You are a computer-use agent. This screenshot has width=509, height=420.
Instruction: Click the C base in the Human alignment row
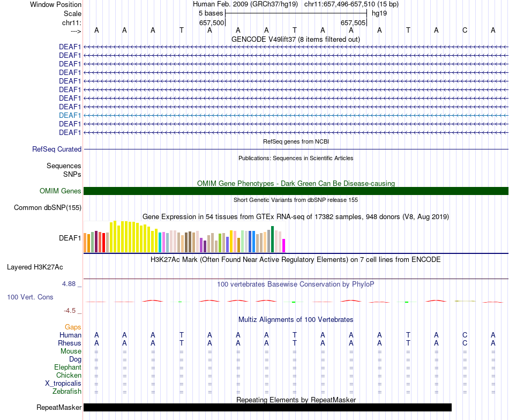(x=465, y=335)
